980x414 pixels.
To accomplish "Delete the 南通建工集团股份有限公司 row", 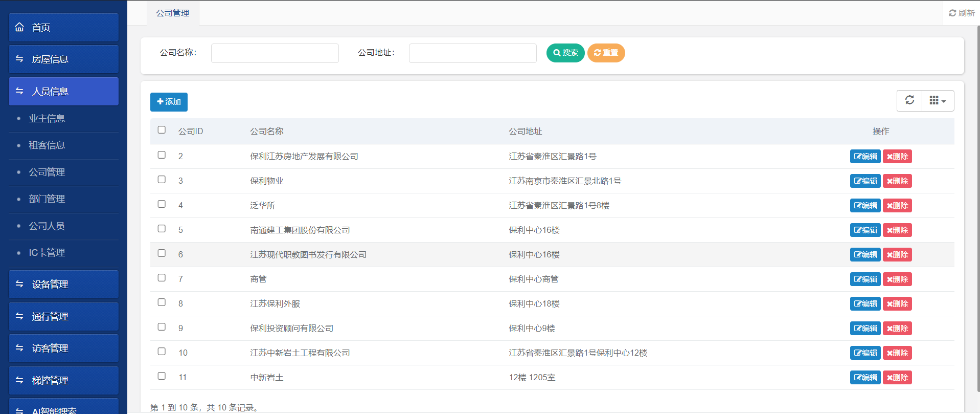I will tap(897, 230).
